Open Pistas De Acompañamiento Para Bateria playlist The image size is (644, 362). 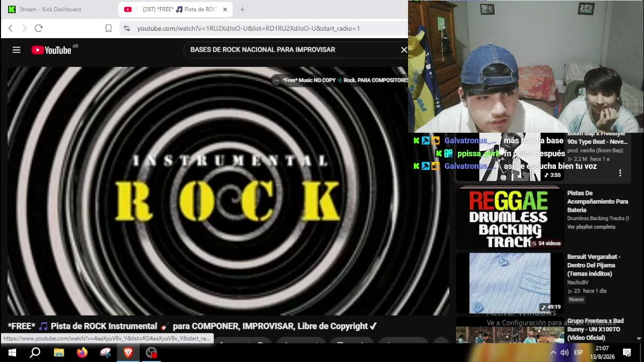[598, 202]
